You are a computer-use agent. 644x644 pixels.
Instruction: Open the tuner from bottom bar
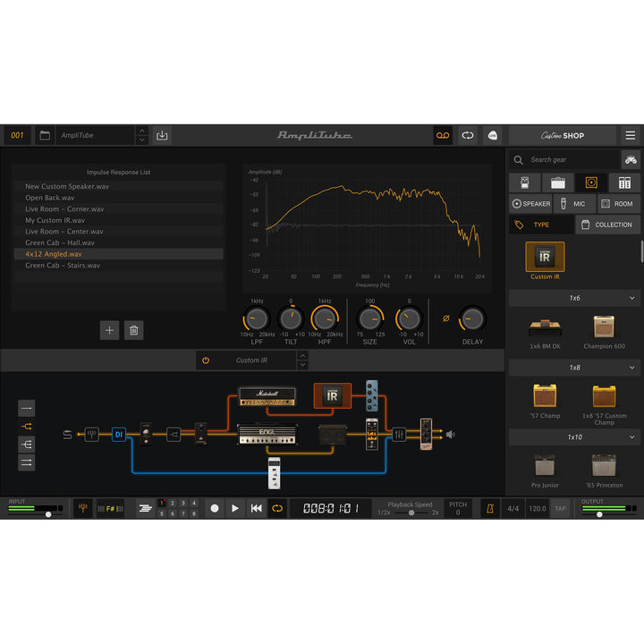82,508
